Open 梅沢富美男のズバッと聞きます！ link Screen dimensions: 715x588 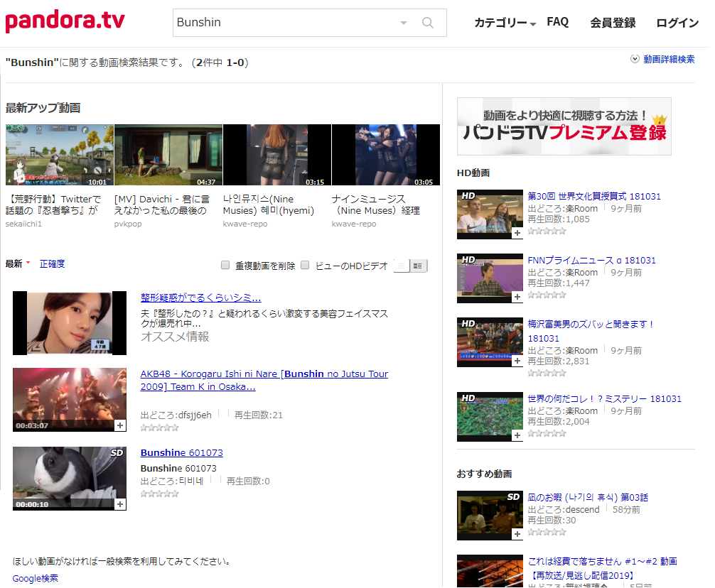click(x=591, y=331)
